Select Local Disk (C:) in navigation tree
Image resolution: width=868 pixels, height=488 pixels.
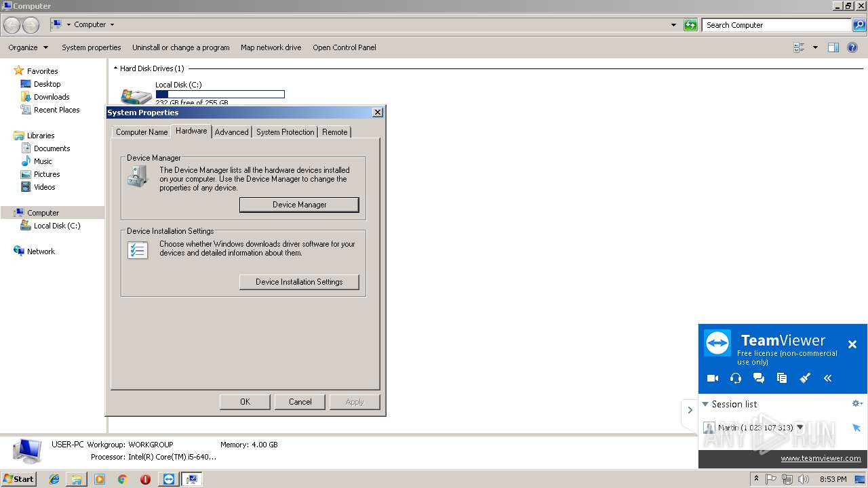[57, 226]
